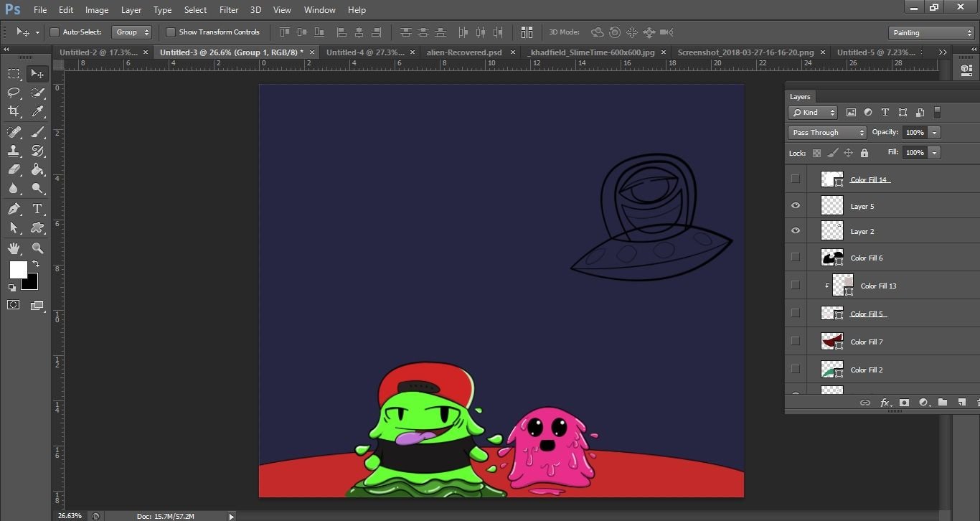Open the Layer menu

point(131,10)
